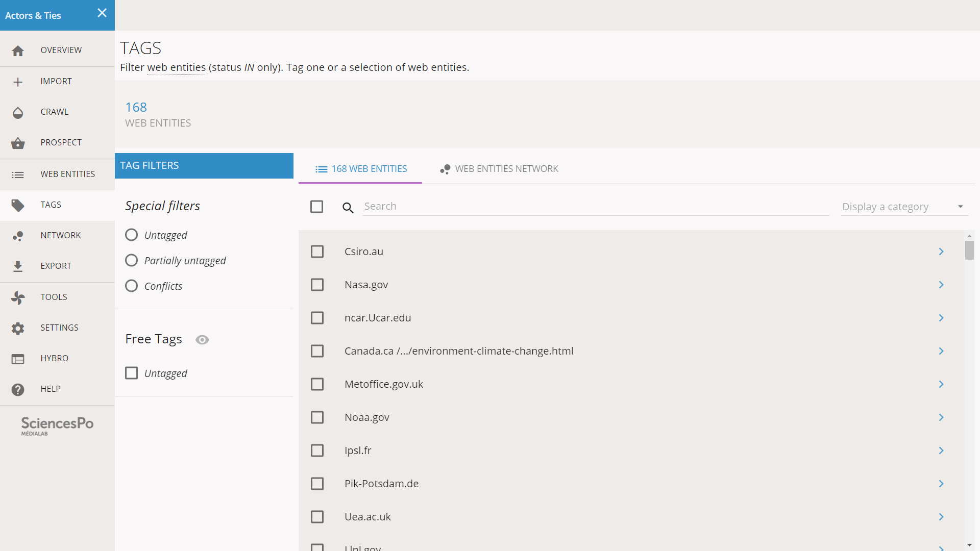Viewport: 980px width, 551px height.
Task: Open the WEB ENTITIES menu label
Action: 68,174
